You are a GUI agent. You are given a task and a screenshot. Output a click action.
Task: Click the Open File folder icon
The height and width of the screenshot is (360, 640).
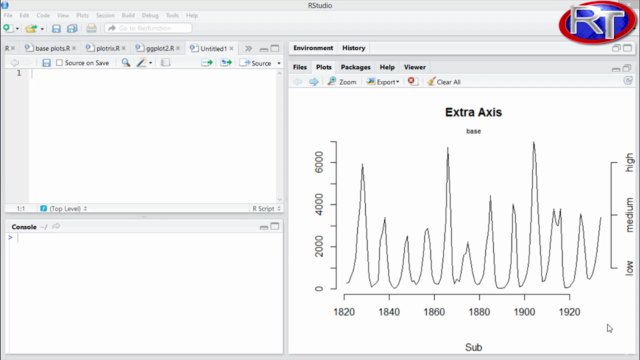click(x=31, y=29)
